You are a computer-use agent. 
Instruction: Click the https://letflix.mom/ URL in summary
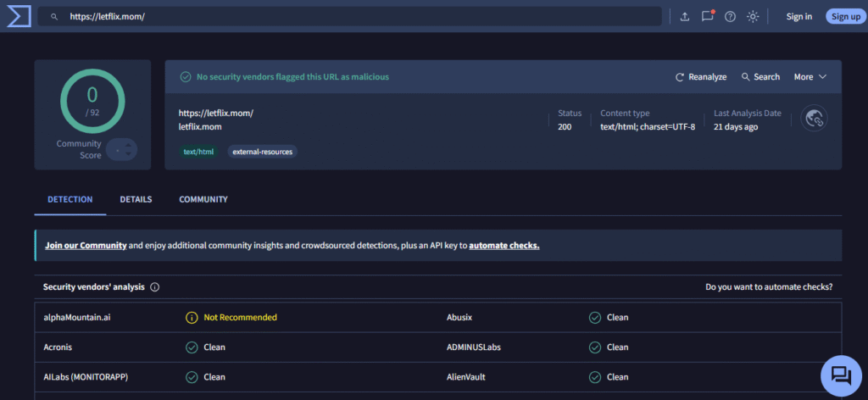216,113
